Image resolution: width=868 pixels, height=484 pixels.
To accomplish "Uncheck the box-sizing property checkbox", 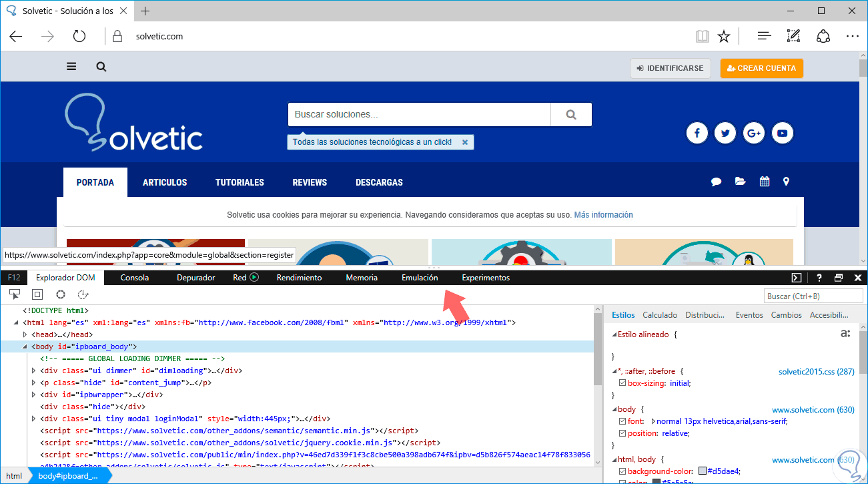I will click(622, 383).
